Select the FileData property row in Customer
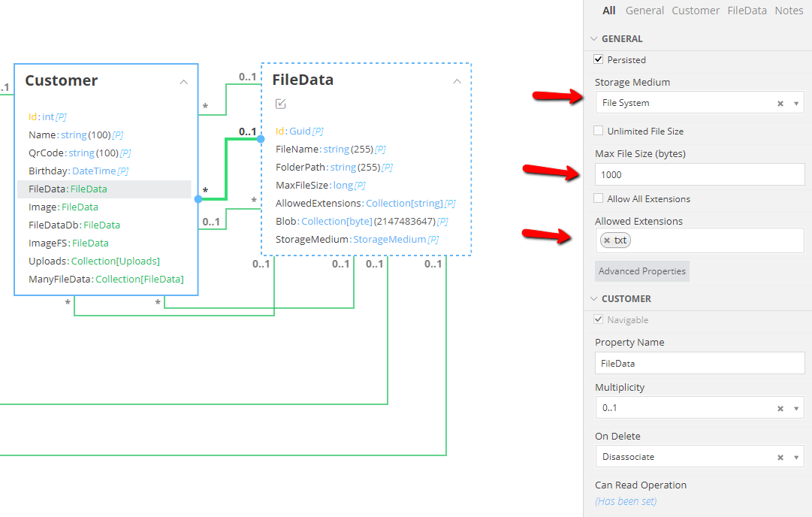Viewport: 812px width, 517px height. tap(104, 189)
